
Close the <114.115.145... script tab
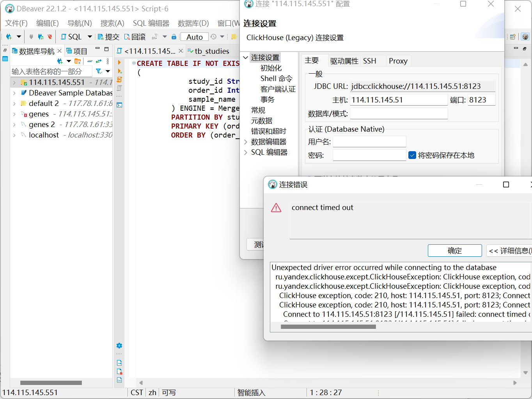[181, 51]
